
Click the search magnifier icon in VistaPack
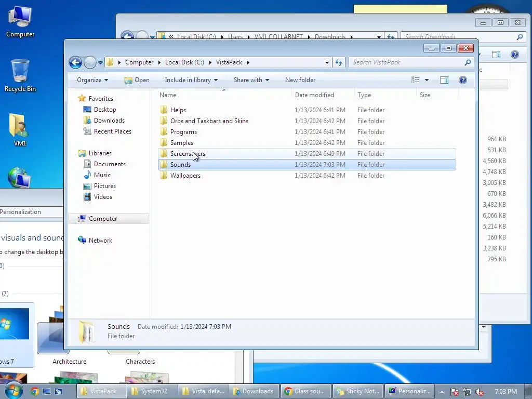468,62
